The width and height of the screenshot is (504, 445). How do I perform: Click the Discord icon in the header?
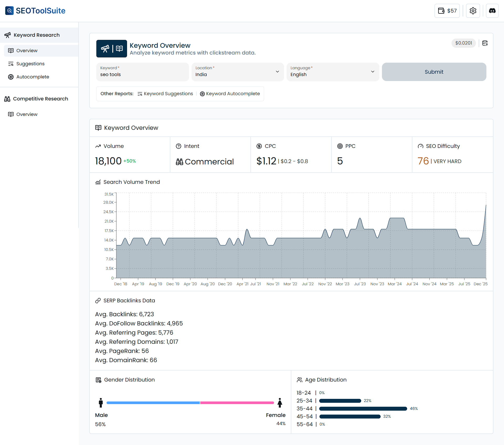coord(492,11)
